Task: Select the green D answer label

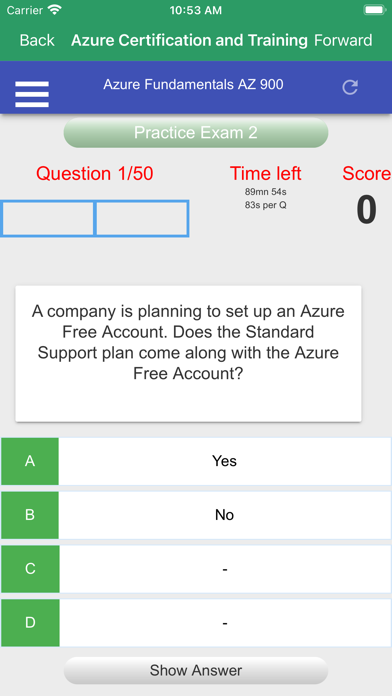Action: [x=30, y=622]
